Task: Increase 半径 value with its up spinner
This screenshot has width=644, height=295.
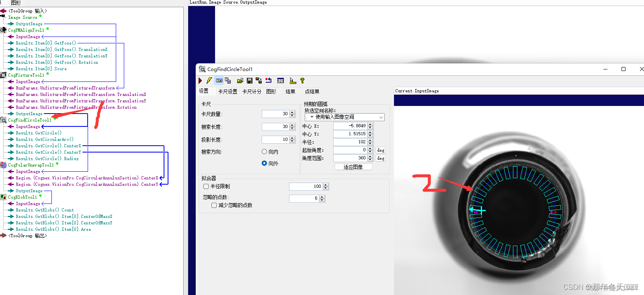Action: (370, 140)
